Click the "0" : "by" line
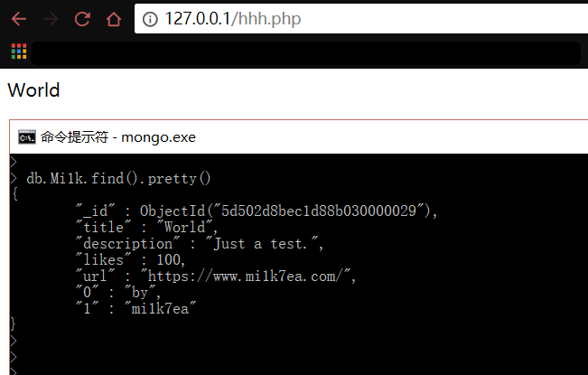 point(118,292)
